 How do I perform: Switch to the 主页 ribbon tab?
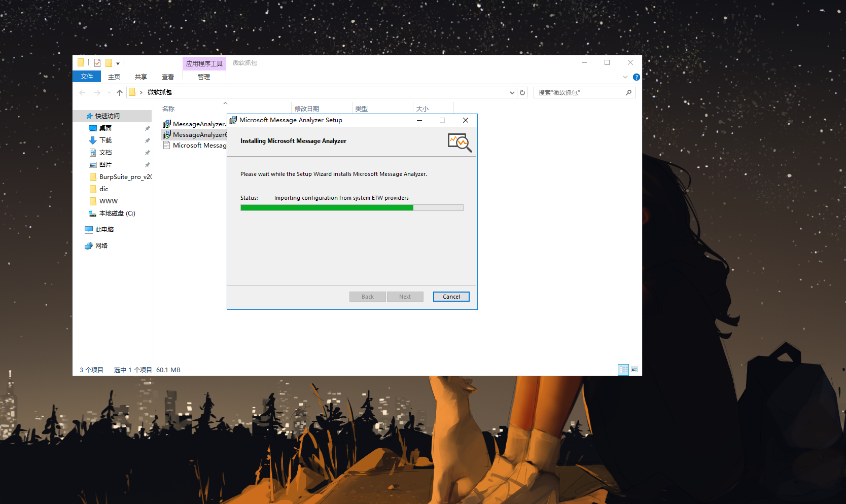coord(114,77)
